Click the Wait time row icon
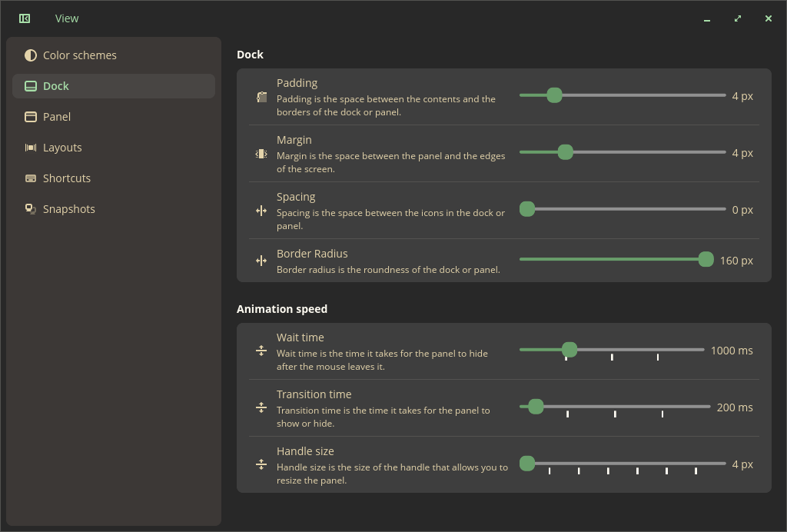 (261, 351)
